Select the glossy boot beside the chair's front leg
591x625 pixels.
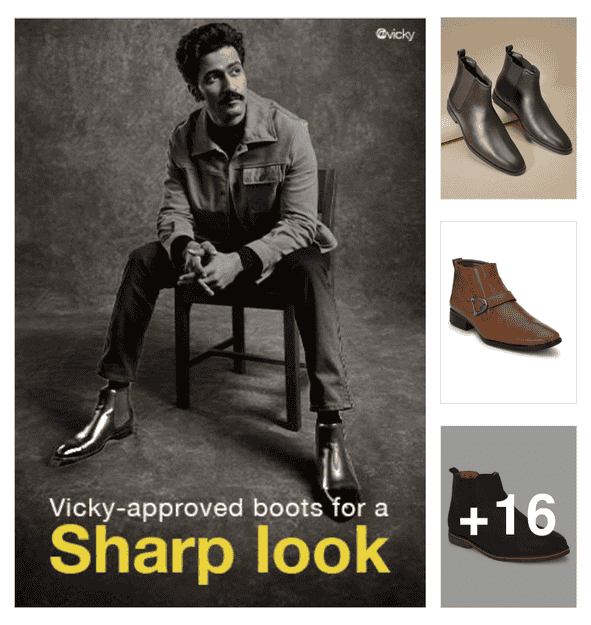94,427
